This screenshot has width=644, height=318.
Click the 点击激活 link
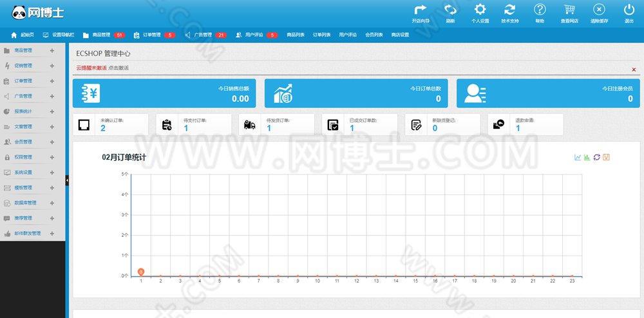tap(118, 68)
